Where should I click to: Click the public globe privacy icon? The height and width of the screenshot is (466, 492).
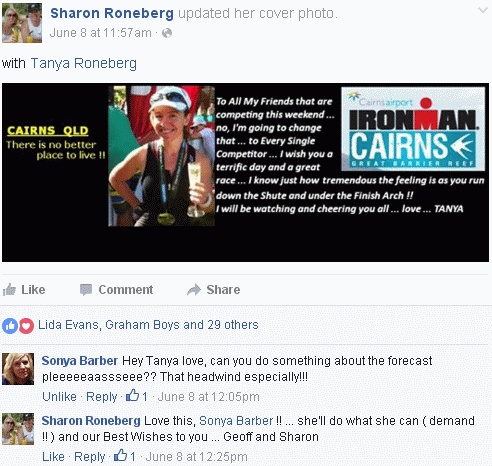(x=167, y=33)
